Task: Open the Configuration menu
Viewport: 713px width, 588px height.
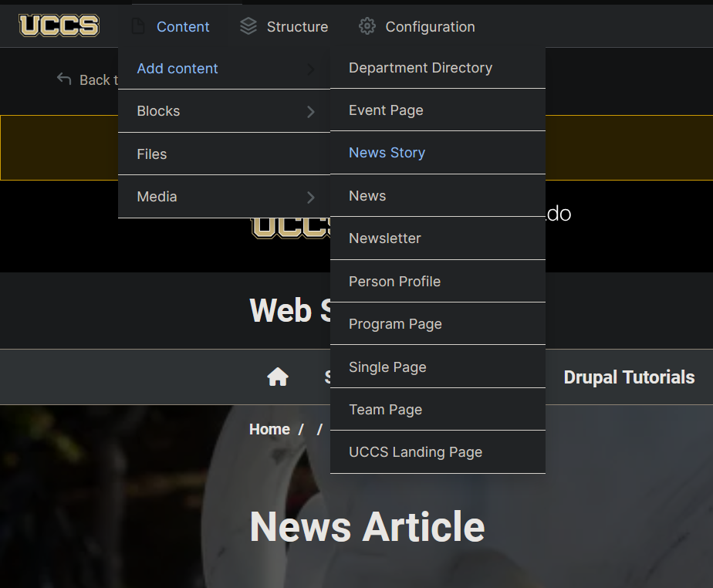Action: point(430,27)
